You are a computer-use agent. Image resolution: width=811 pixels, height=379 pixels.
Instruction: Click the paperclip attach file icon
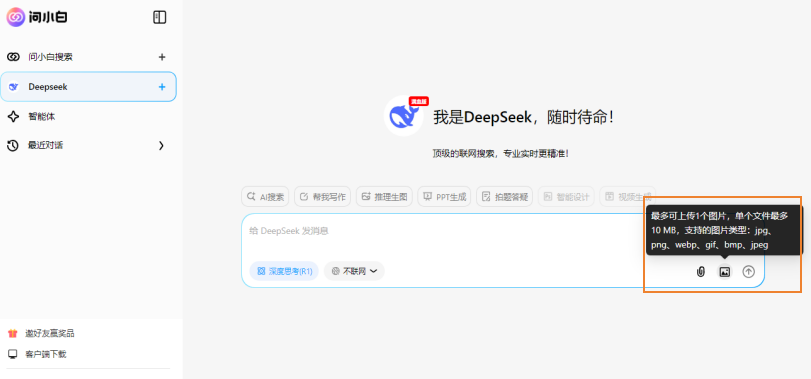click(701, 271)
